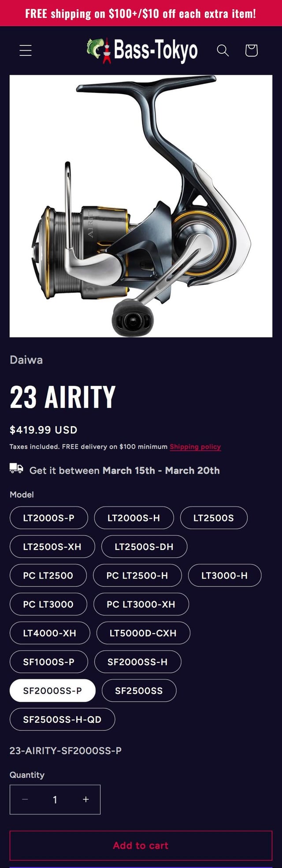282x868 pixels.
Task: Open the Shipping policy link
Action: 195,447
